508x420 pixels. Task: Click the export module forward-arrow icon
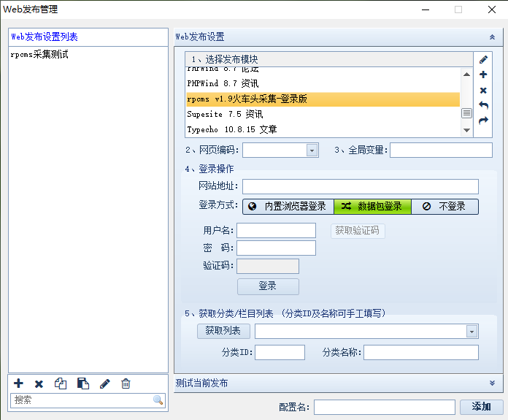tap(483, 121)
